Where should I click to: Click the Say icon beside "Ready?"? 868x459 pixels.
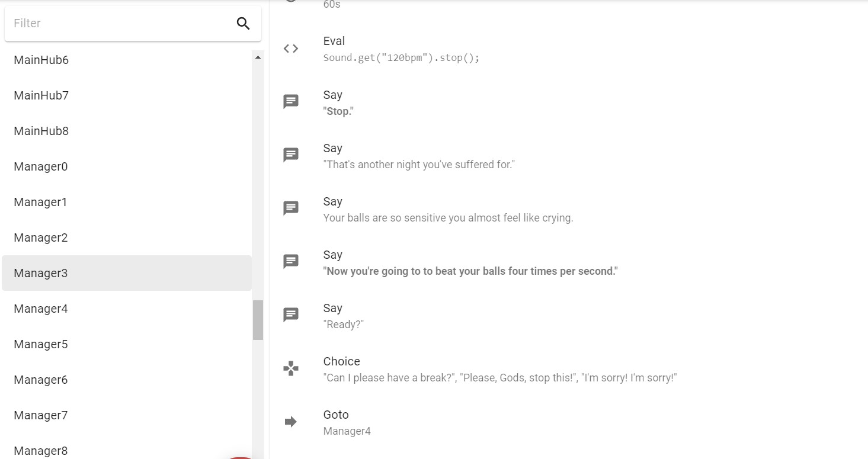click(291, 315)
